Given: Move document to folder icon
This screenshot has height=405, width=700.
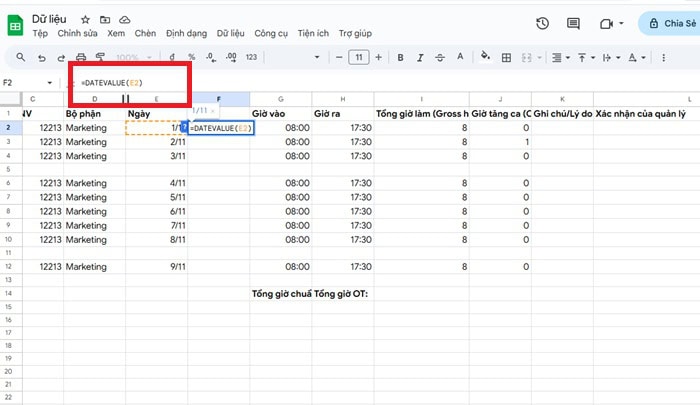Looking at the screenshot, I should [x=105, y=19].
